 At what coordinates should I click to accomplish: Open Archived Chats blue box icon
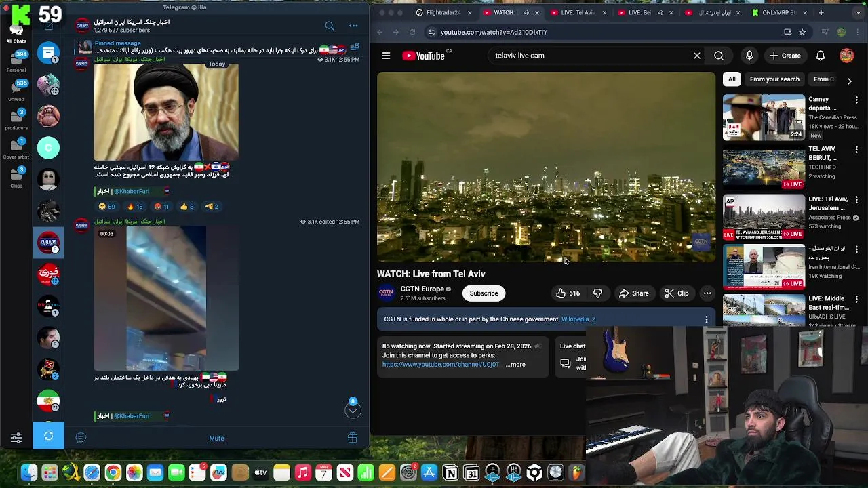tap(48, 53)
